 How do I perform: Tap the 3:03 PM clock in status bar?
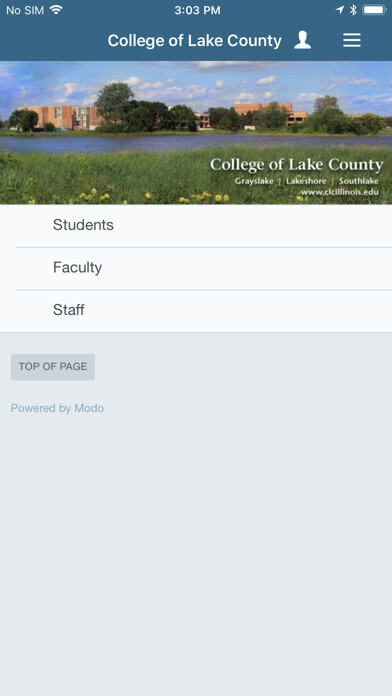coord(197,10)
